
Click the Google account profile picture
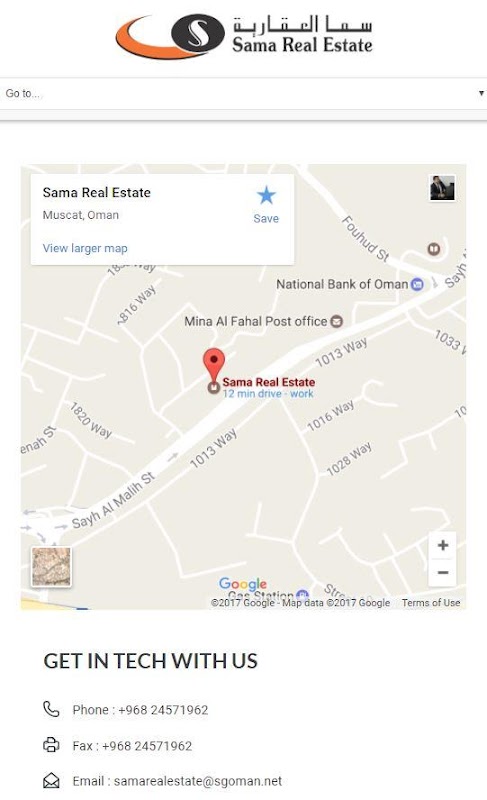click(x=442, y=188)
